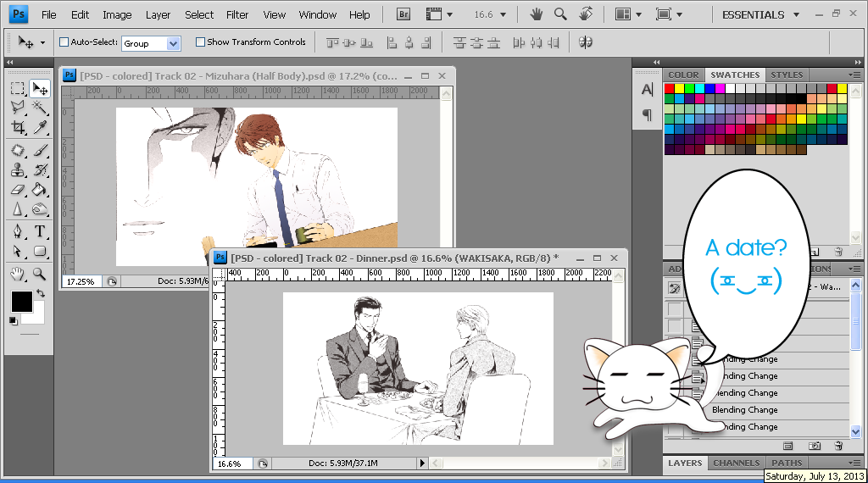Toggle the checkbox of the first action row
The height and width of the screenshot is (483, 868).
point(675,308)
